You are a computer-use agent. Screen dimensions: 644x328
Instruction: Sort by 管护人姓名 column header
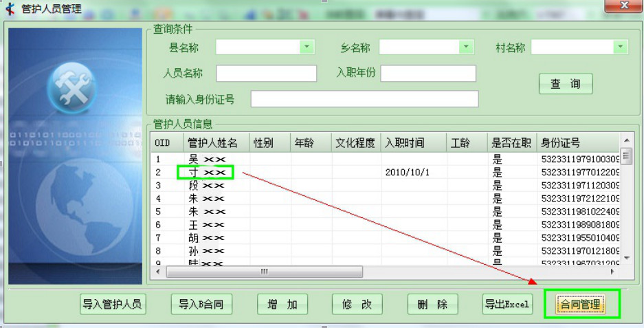(213, 143)
